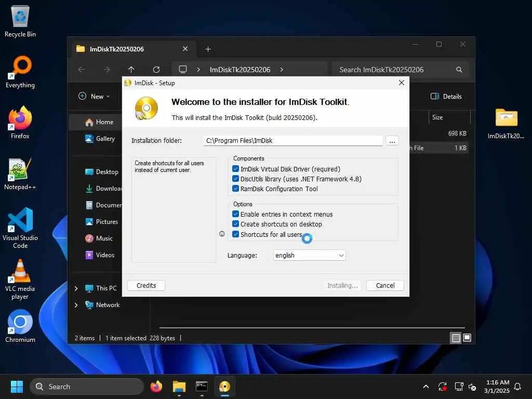Open the Language dropdown

point(309,255)
